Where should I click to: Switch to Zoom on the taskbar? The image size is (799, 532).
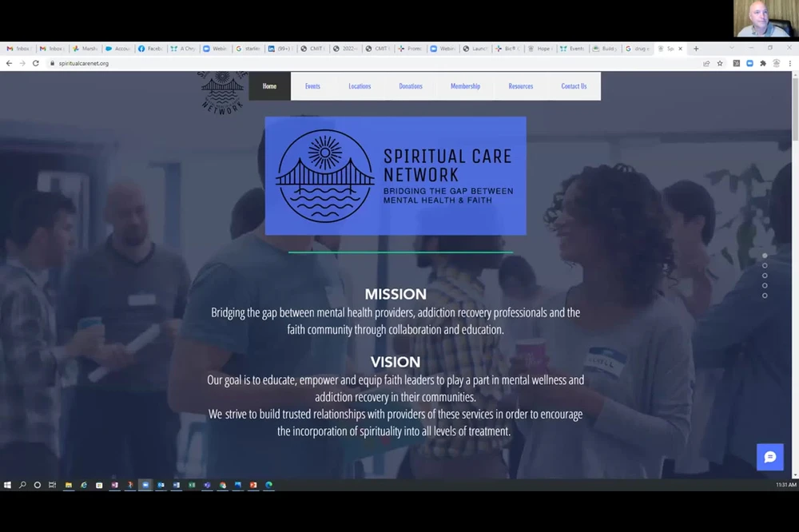[x=145, y=485]
